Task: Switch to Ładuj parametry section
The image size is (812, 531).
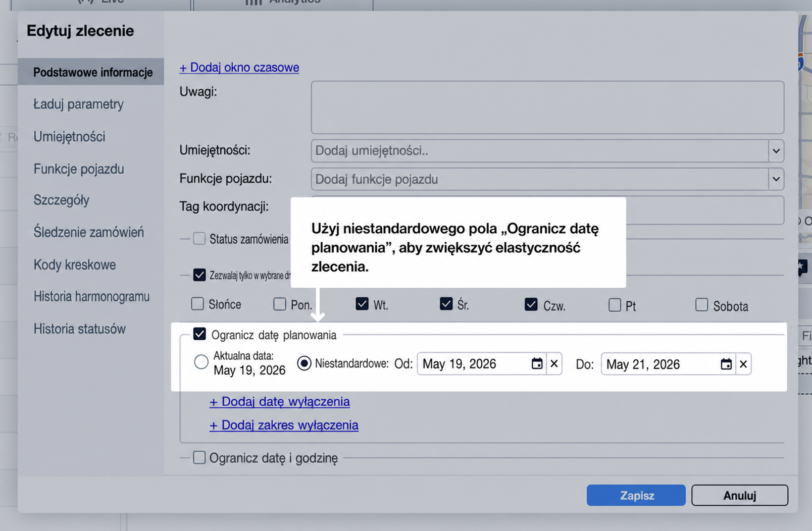Action: coord(78,104)
